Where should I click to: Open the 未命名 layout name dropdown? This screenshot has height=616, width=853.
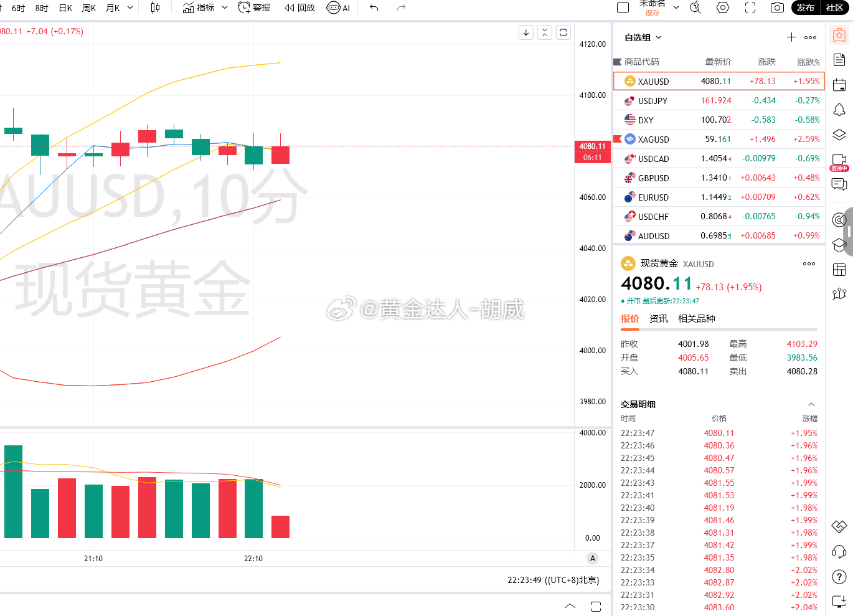(x=676, y=7)
